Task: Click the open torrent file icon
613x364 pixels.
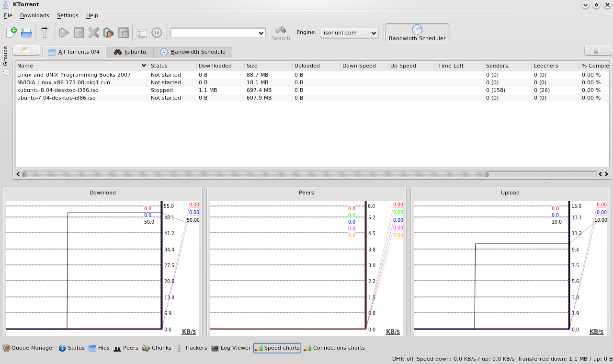Action: [26, 33]
